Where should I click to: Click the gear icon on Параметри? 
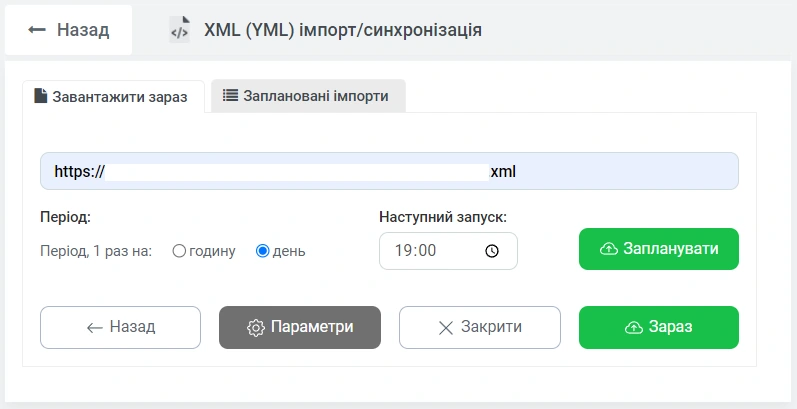255,328
